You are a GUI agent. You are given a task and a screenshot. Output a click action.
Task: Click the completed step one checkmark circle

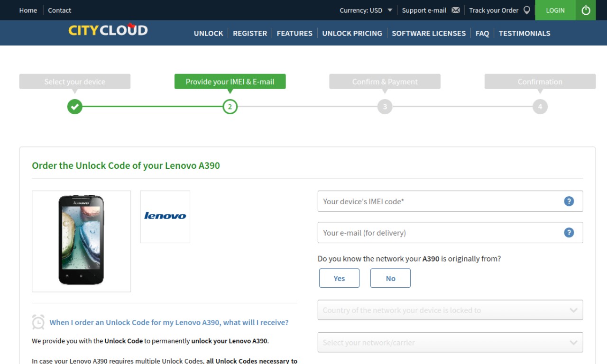pos(74,107)
